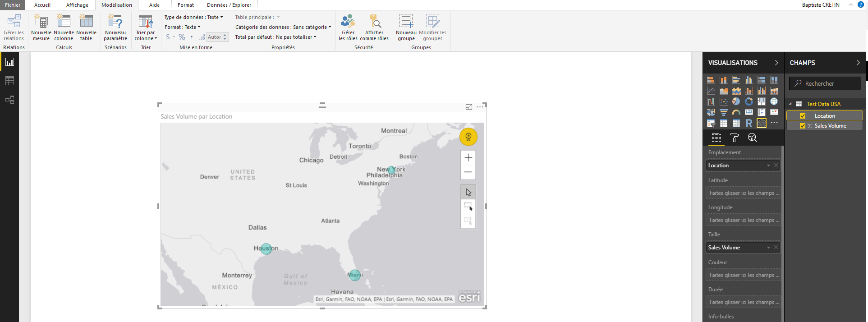Select the globe map visual

point(774,101)
